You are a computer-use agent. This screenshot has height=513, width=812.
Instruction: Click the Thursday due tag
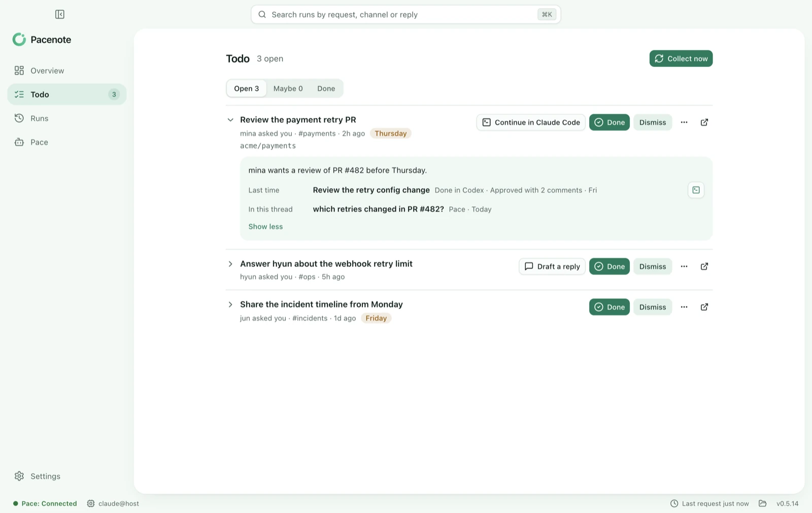click(390, 133)
